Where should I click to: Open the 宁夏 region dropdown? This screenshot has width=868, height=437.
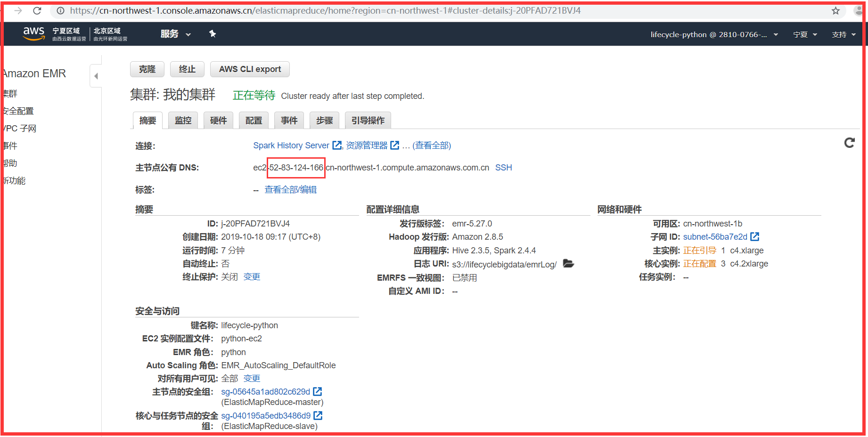tap(804, 34)
